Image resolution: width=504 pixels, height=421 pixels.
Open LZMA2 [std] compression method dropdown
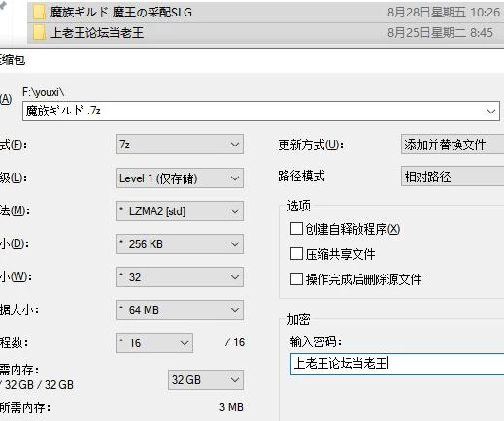(180, 211)
